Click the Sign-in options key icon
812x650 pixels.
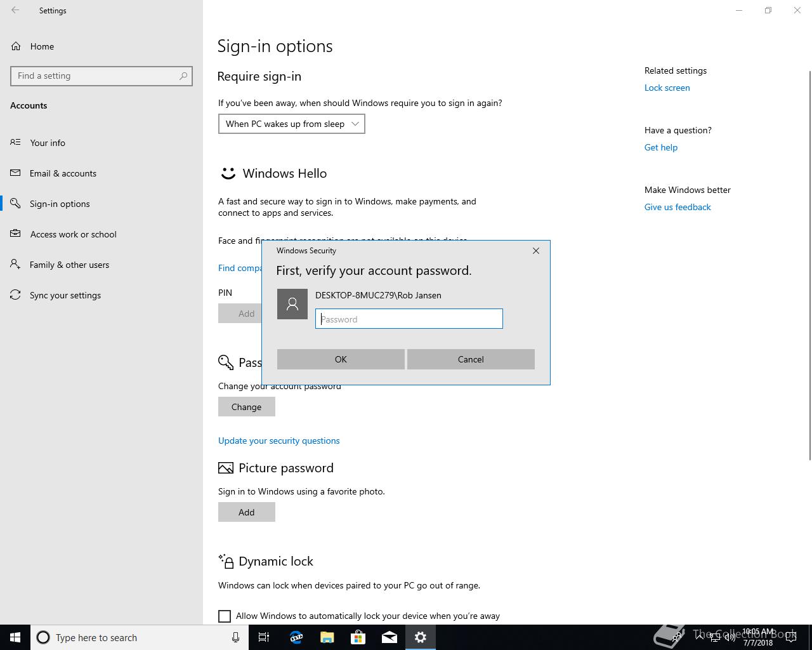(15, 203)
